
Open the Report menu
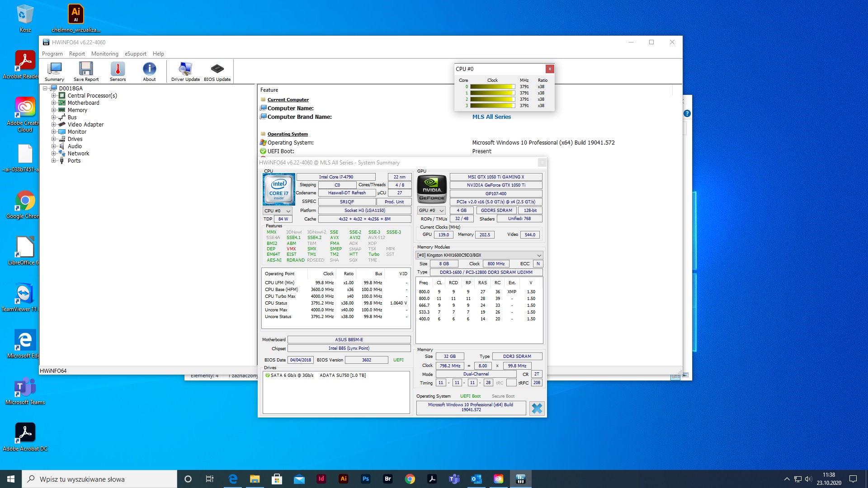77,54
